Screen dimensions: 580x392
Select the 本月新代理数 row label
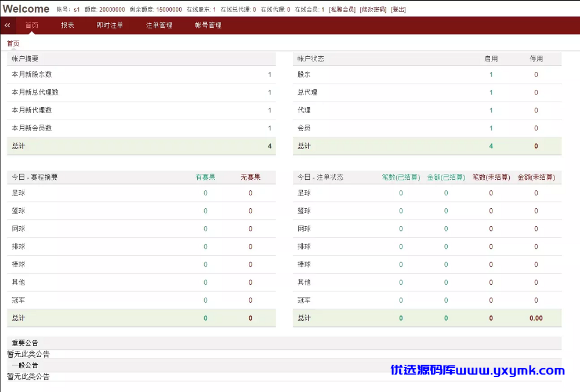click(x=32, y=110)
